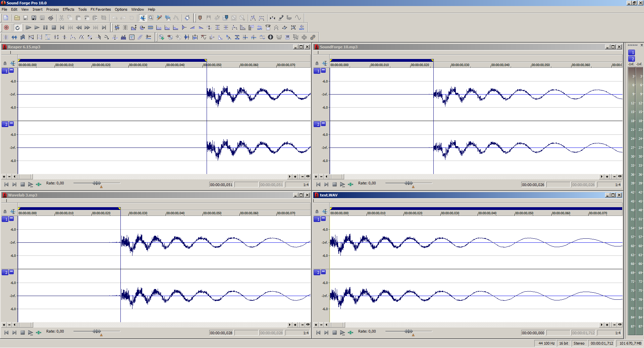644x348 pixels.
Task: Go to start in Wavelab 3.mp3 window
Action: pyautogui.click(x=6, y=333)
